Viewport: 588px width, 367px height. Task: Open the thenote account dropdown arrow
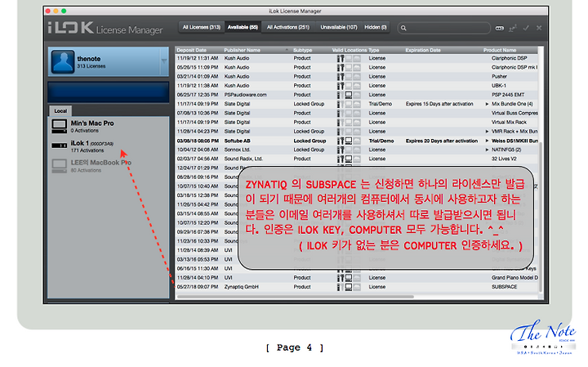point(164,60)
